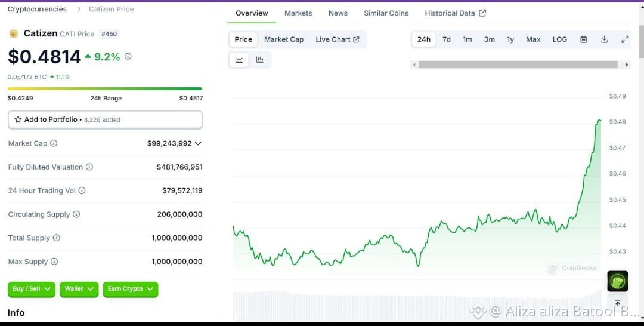Toggle LOG scale on chart

(559, 39)
